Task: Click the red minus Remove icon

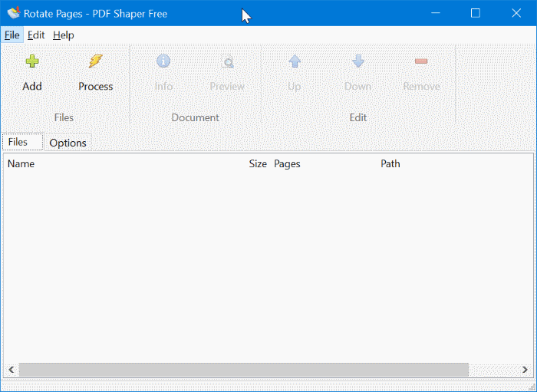Action: pos(421,61)
